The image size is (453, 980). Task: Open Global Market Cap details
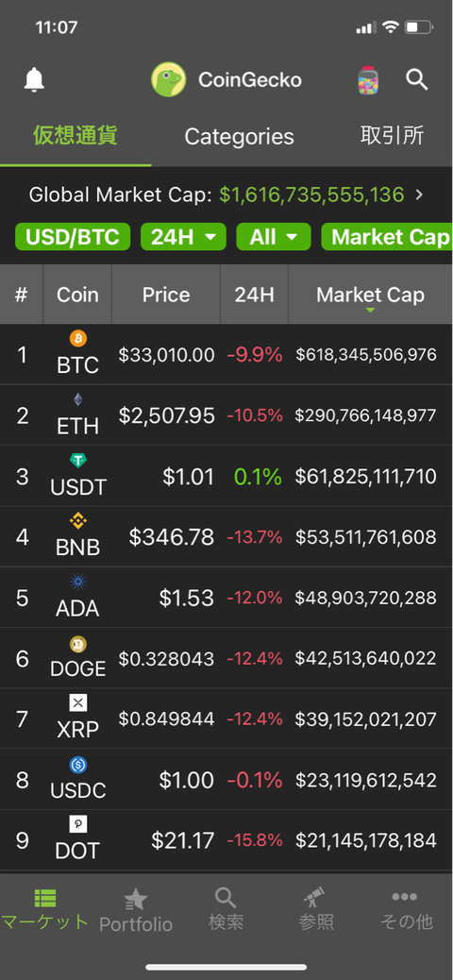[x=226, y=195]
